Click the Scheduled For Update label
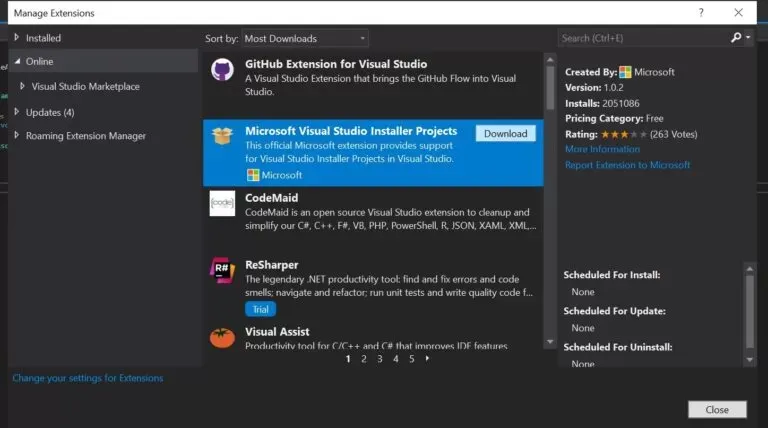The height and width of the screenshot is (428, 768). pos(614,311)
